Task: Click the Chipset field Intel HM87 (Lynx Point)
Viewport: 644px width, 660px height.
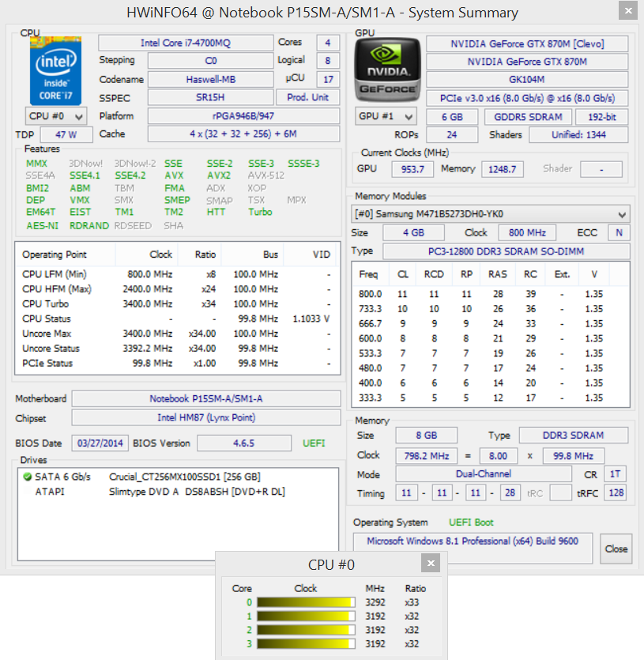Action: pos(206,417)
